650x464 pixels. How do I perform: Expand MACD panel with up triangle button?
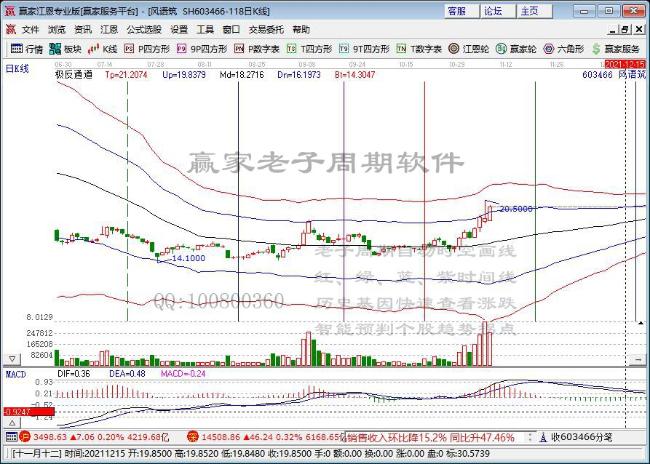point(12,423)
